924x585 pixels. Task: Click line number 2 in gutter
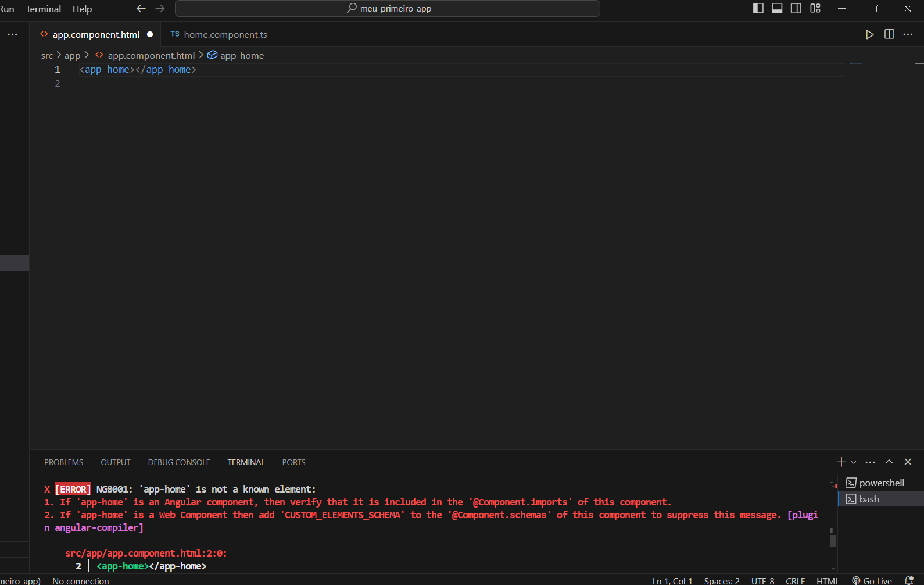tap(58, 83)
